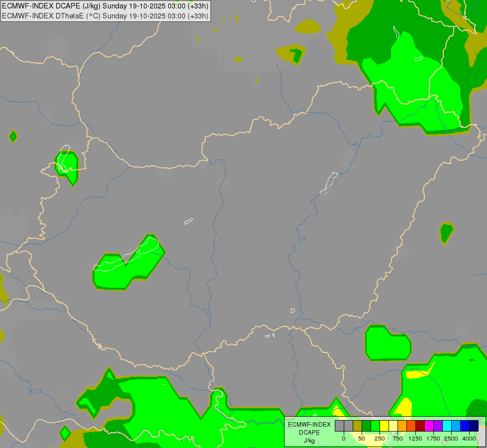Image resolution: width=487 pixels, height=448 pixels.
Task: Click the small dark green diamond near left edge
Action: pyautogui.click(x=13, y=136)
